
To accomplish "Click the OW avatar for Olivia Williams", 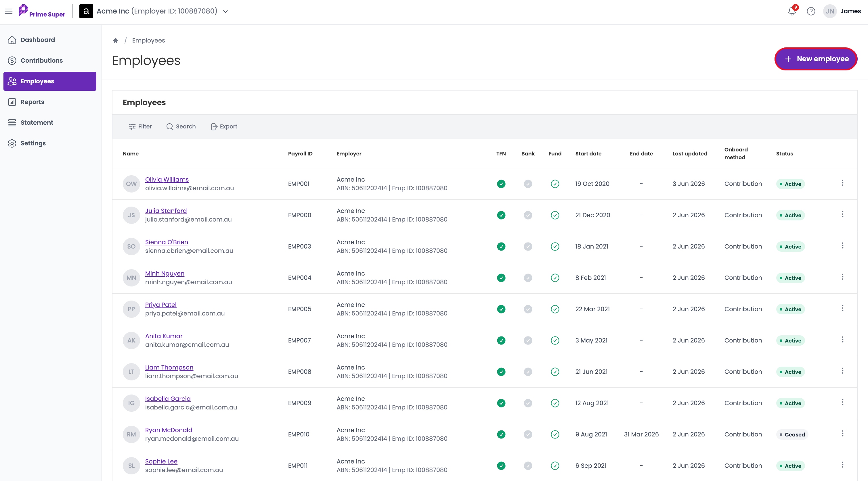I will pos(131,184).
